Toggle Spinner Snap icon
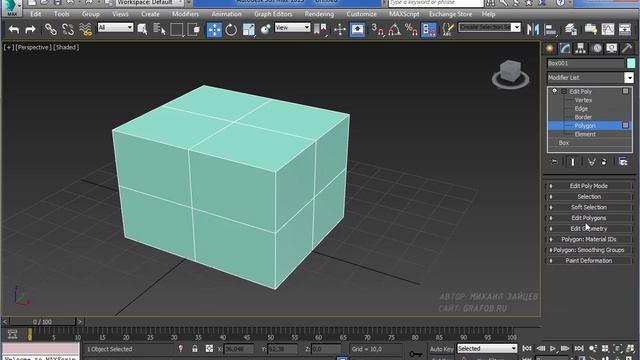The height and width of the screenshot is (360, 640). click(429, 29)
